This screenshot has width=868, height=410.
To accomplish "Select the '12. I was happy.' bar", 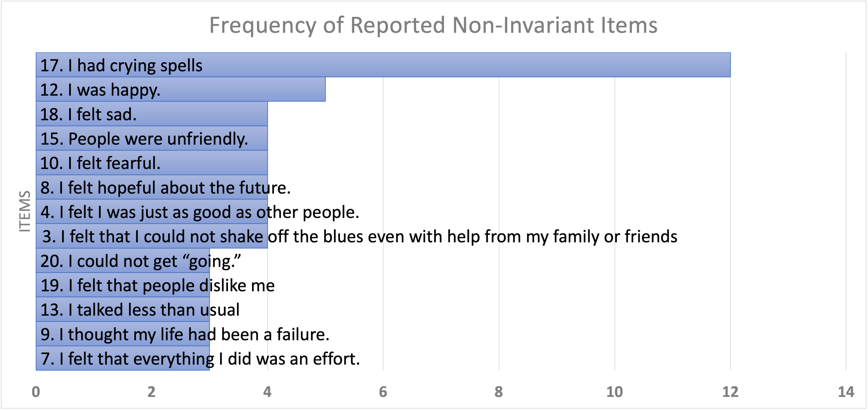I will click(181, 90).
